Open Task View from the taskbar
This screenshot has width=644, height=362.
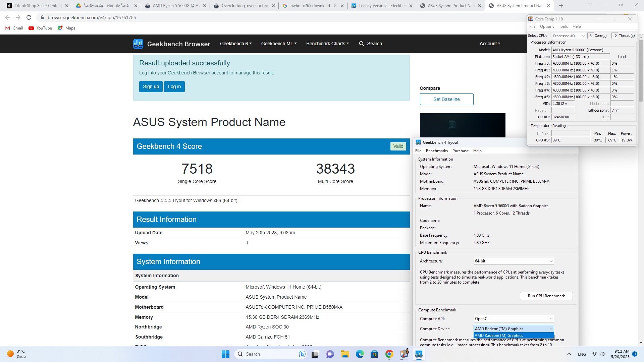click(315, 354)
